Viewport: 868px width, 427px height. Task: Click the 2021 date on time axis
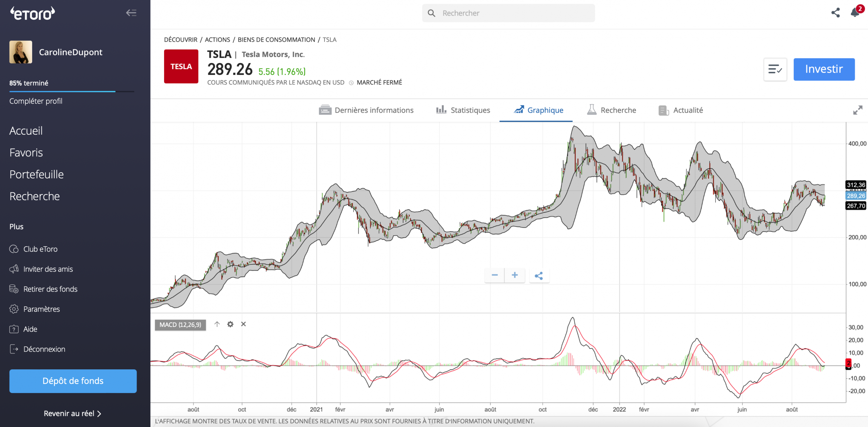(x=316, y=409)
